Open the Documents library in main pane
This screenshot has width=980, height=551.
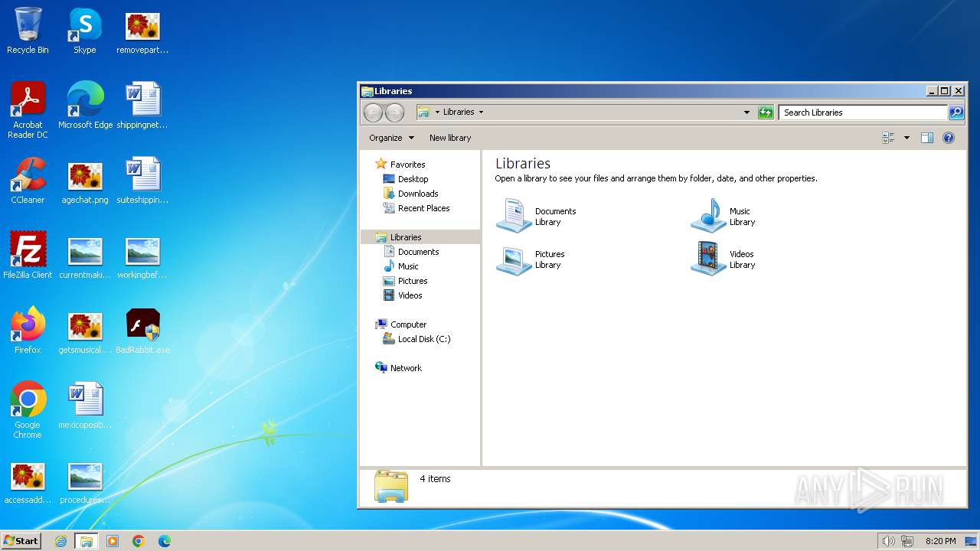tap(536, 216)
